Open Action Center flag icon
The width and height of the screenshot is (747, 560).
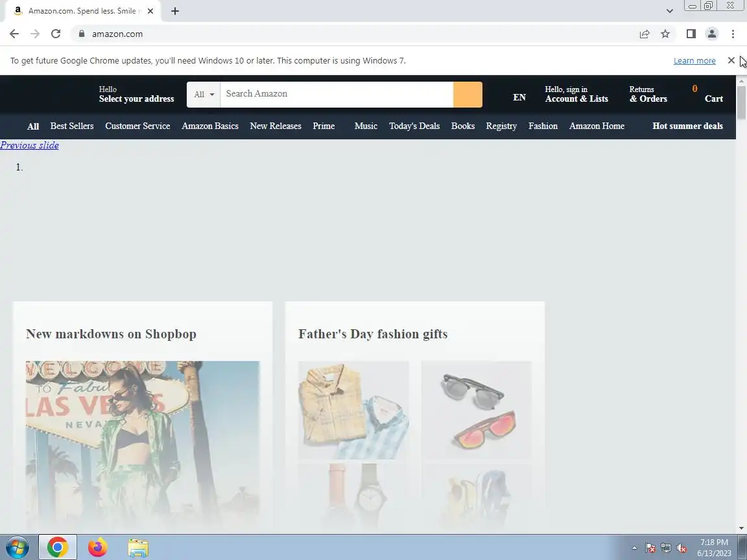tap(650, 548)
